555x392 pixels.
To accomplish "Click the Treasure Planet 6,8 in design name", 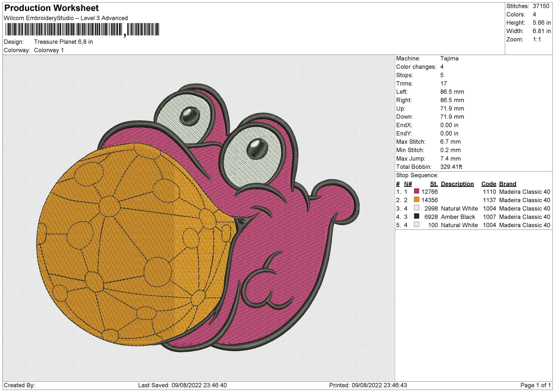I will tap(63, 42).
